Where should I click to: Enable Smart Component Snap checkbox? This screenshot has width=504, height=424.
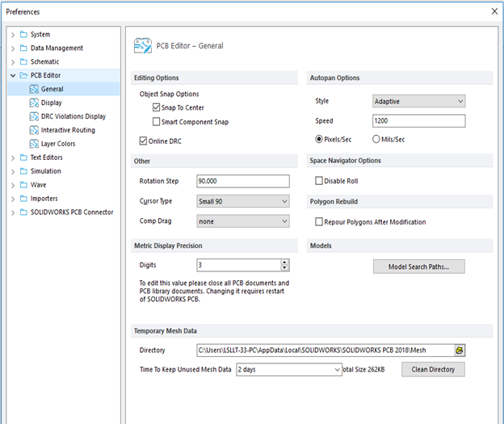coord(156,121)
